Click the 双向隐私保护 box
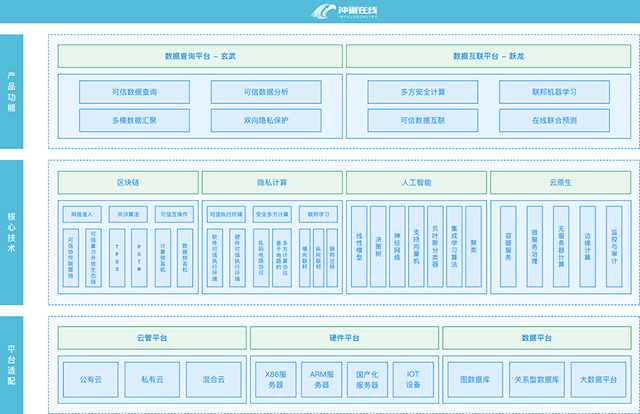 [x=265, y=119]
